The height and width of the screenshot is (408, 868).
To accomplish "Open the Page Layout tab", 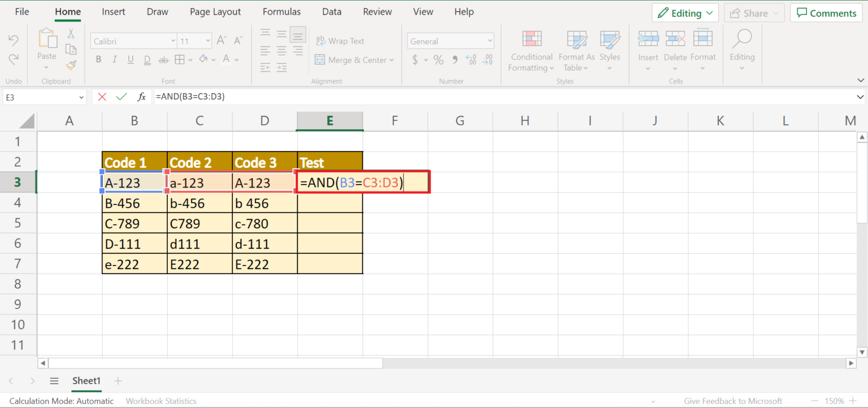I will pos(215,12).
